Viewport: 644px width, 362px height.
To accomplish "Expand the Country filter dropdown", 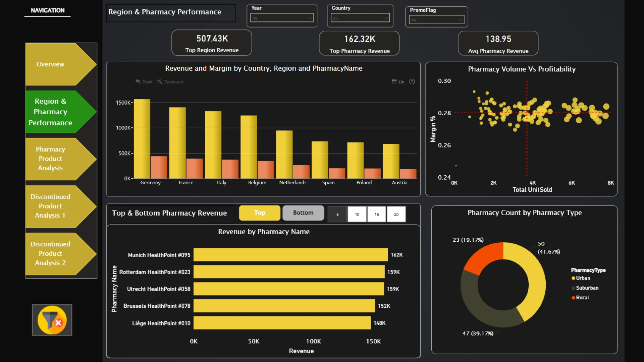I will pos(360,18).
